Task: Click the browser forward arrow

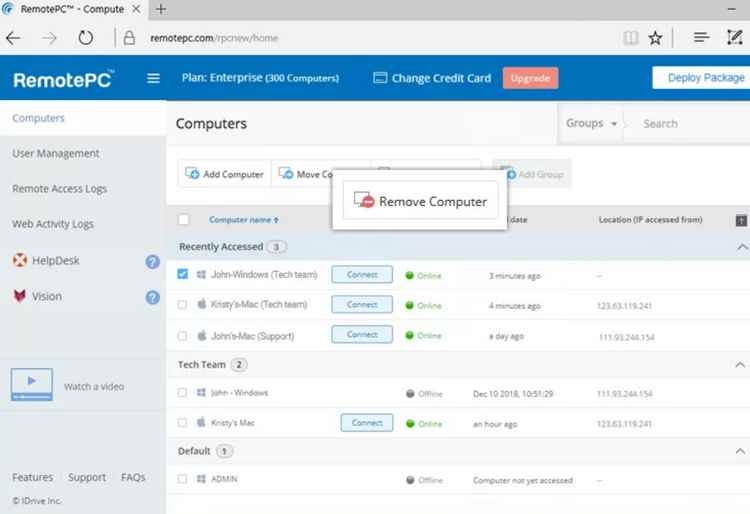Action: coord(49,38)
